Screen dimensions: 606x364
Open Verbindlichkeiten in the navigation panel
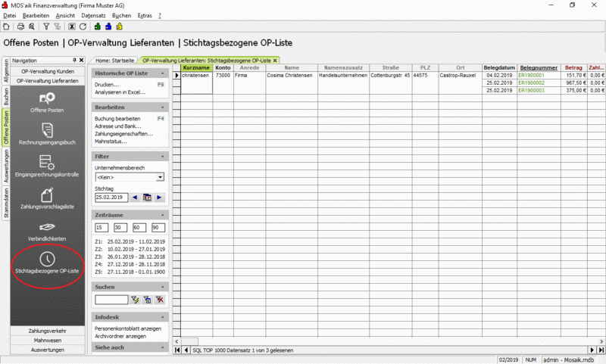[47, 231]
